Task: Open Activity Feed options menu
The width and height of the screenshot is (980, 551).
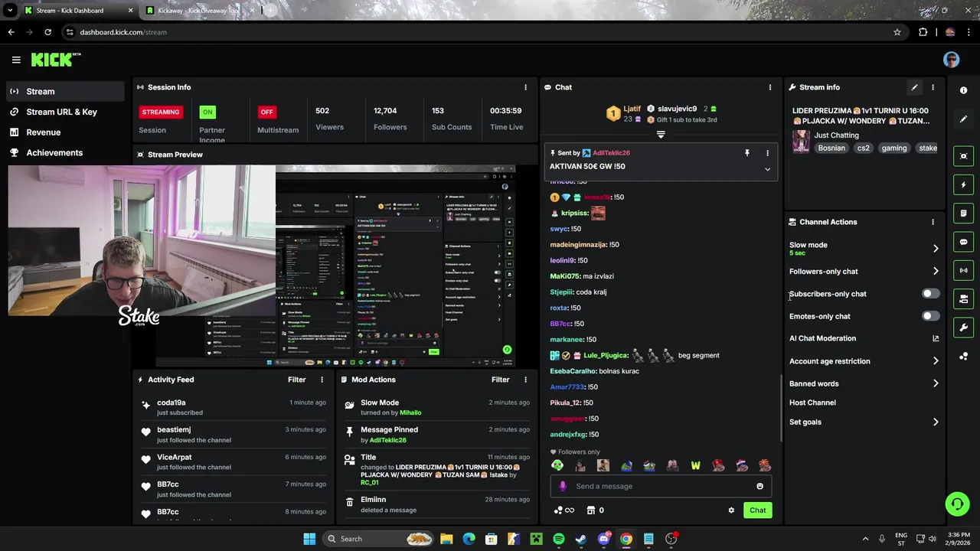Action: (x=322, y=380)
